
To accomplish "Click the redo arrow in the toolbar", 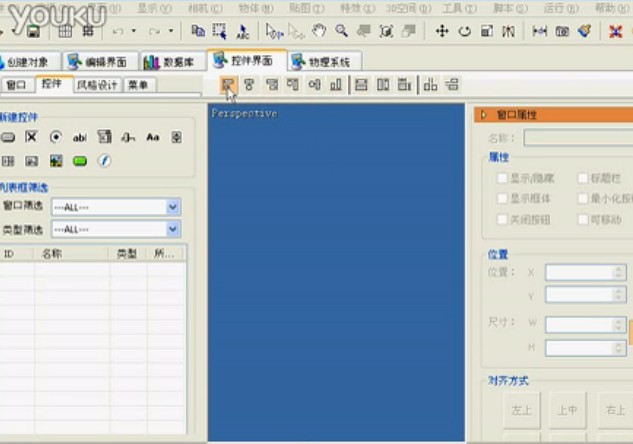I will 155,31.
